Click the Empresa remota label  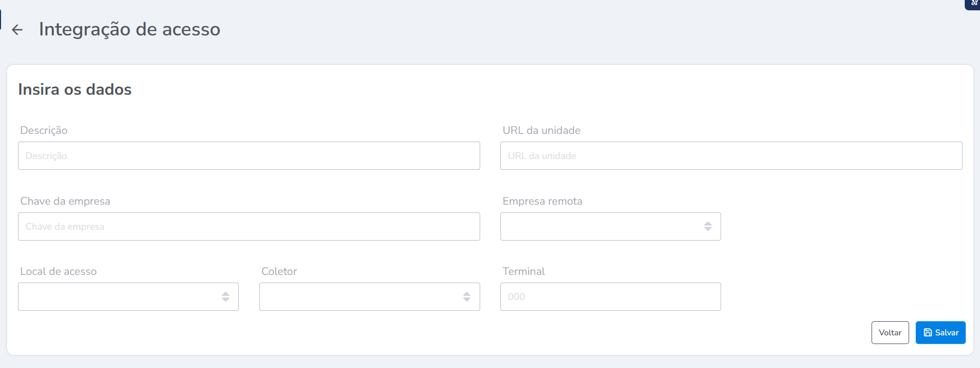[542, 201]
